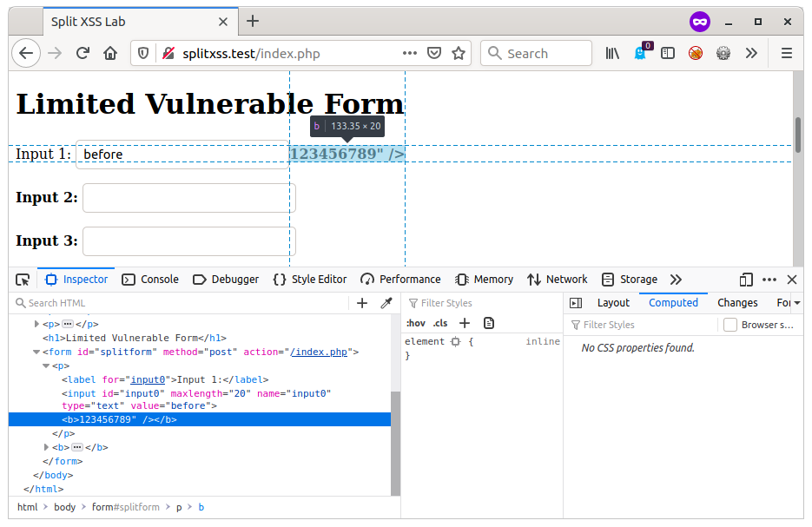Image resolution: width=812 pixels, height=527 pixels.
Task: Click Input 1 field containing before
Action: pos(182,155)
